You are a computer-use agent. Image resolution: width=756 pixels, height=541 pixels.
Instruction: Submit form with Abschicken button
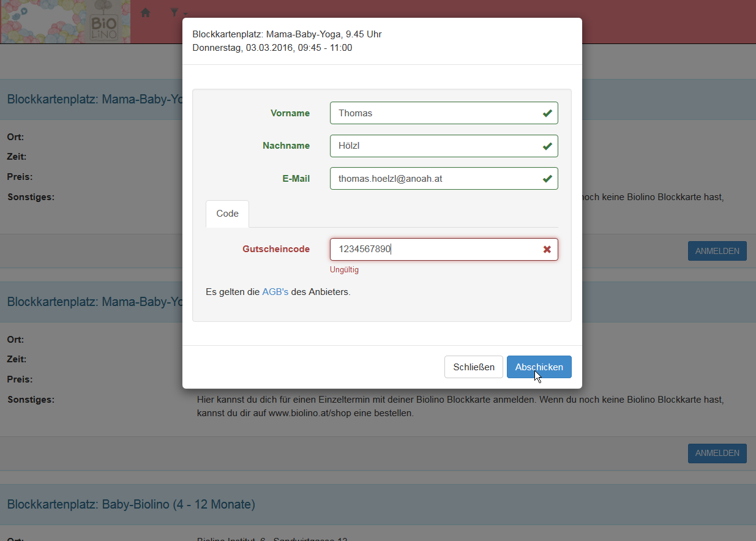[539, 367]
